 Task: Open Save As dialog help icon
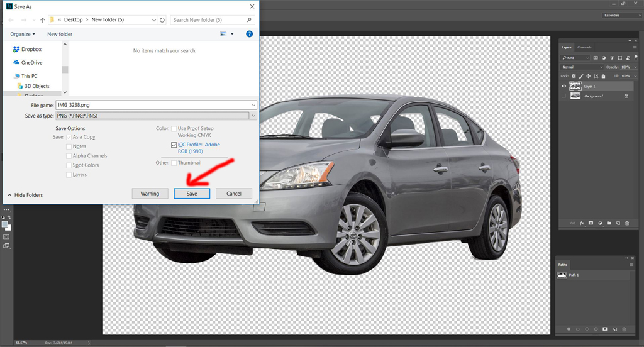249,34
